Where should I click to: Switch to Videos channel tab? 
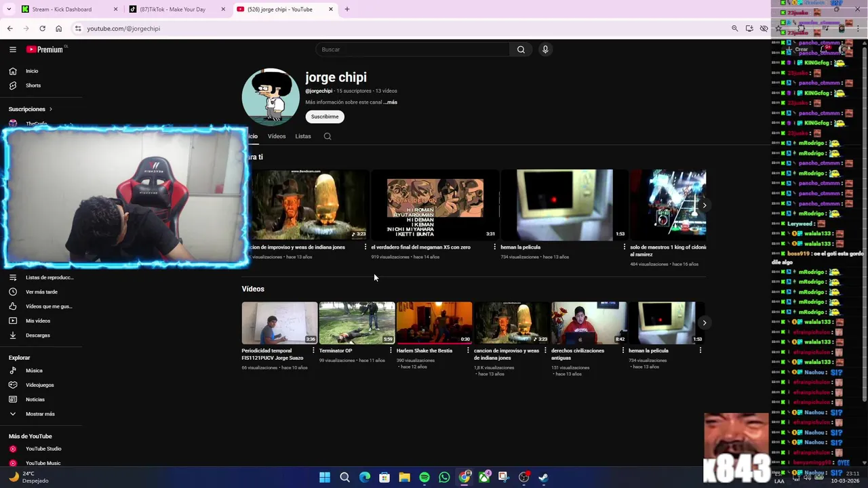[277, 136]
